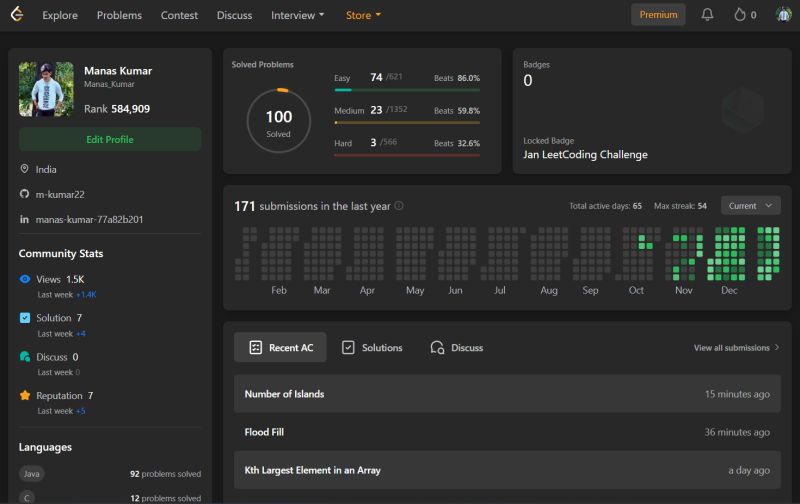Open the m-kumar22 GitHub link
This screenshot has height=504, width=800.
[x=60, y=194]
